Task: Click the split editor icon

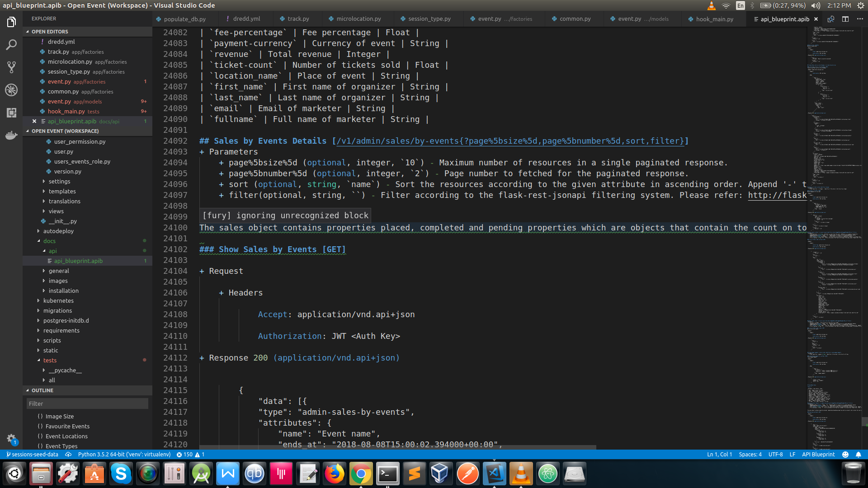Action: click(x=845, y=19)
